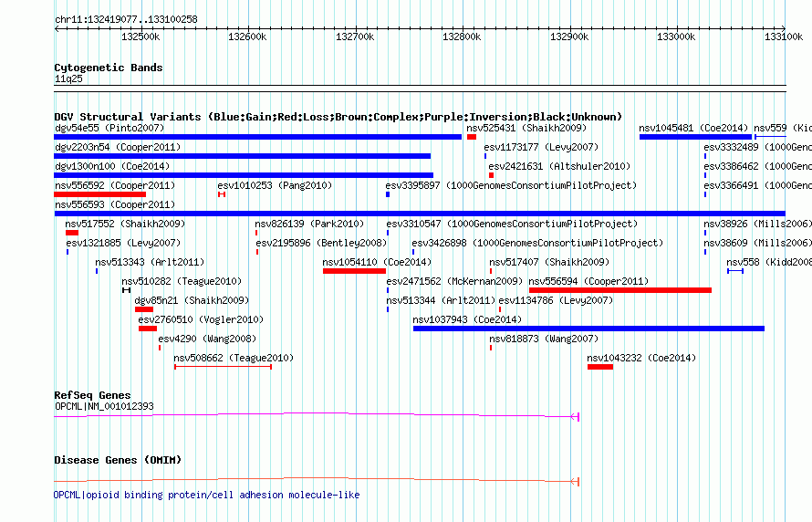Click the nsv556593 (Cooper2011) long blue bar
812x522 pixels.
click(420, 214)
